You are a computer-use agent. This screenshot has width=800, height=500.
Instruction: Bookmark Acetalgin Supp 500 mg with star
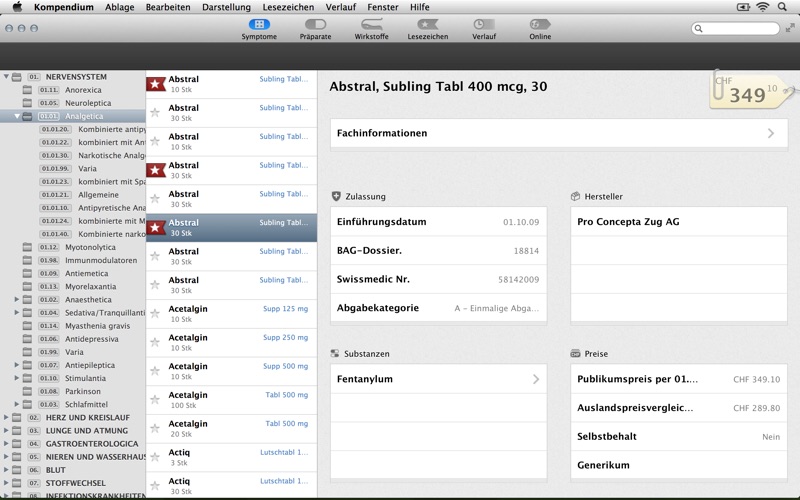155,371
